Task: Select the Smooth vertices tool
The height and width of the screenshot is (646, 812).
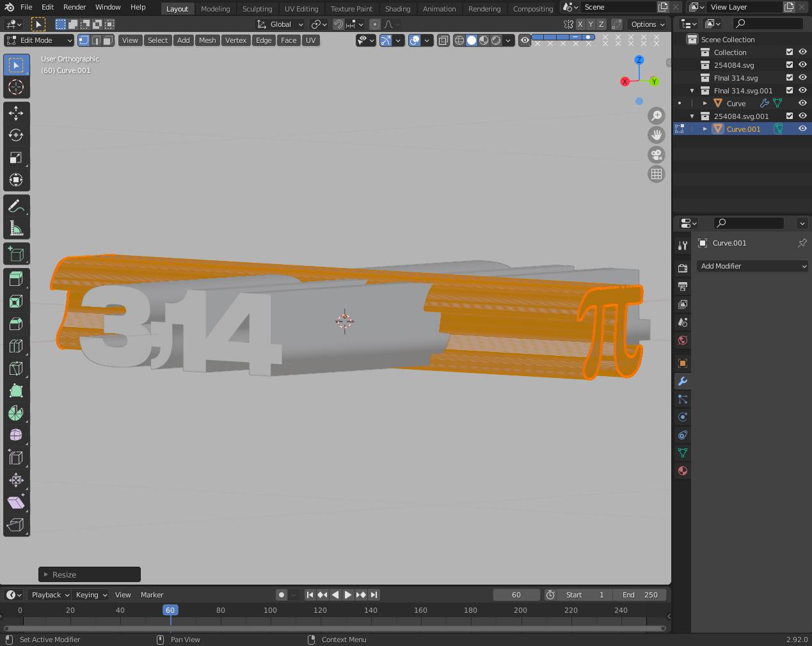Action: (16, 435)
